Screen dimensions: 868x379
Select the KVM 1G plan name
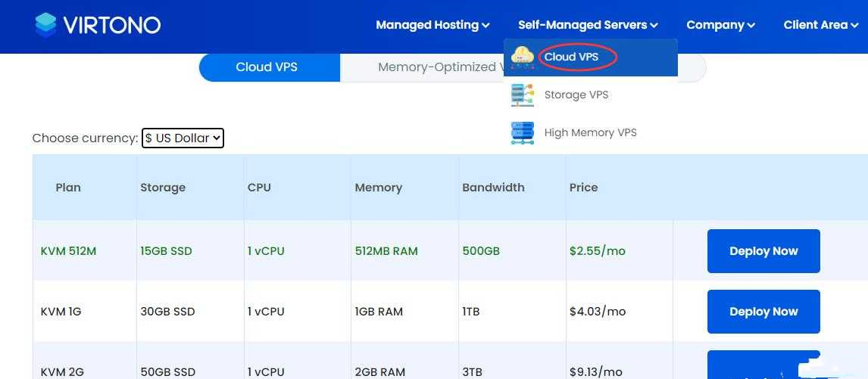pos(61,312)
